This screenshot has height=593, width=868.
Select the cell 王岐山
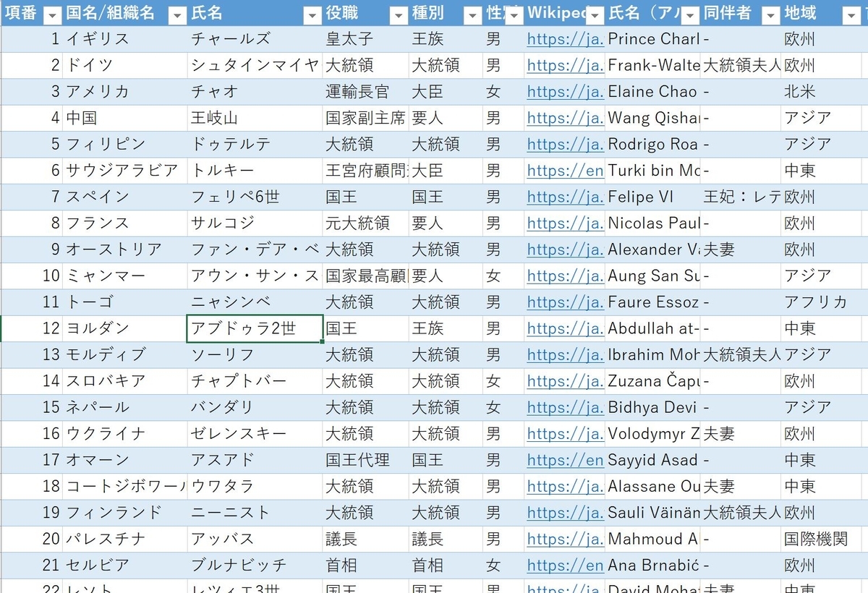(x=255, y=118)
